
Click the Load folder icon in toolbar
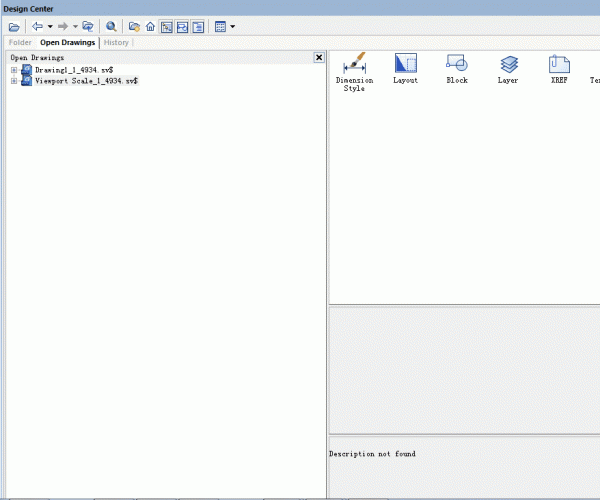pyautogui.click(x=14, y=27)
